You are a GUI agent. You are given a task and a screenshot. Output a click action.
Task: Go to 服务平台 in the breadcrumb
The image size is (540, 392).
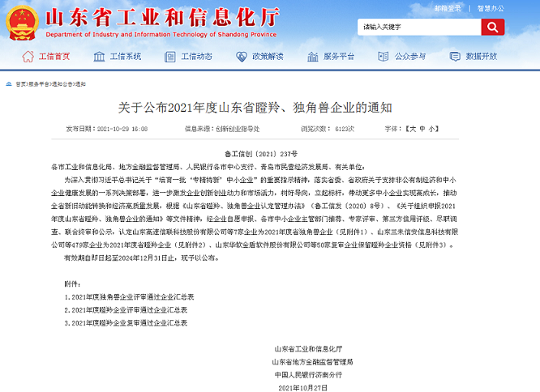(39, 84)
